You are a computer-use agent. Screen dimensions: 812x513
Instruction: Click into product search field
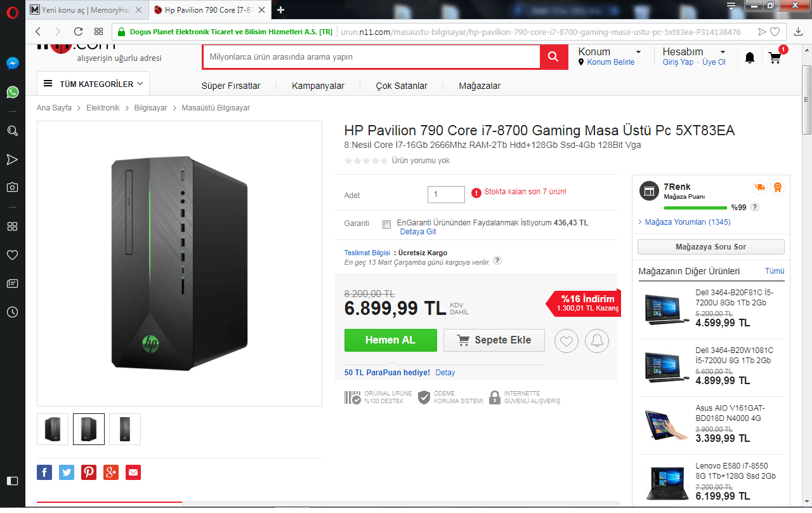tap(371, 57)
